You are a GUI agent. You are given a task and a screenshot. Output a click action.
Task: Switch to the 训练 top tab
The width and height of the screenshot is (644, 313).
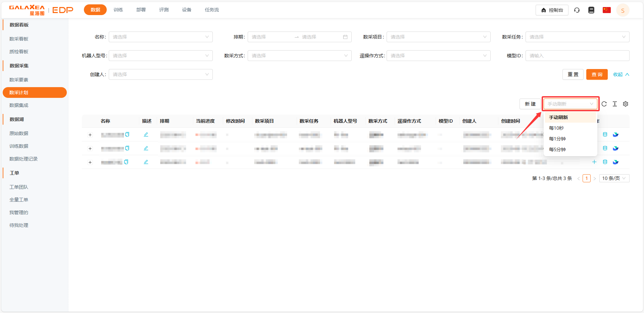tap(118, 10)
